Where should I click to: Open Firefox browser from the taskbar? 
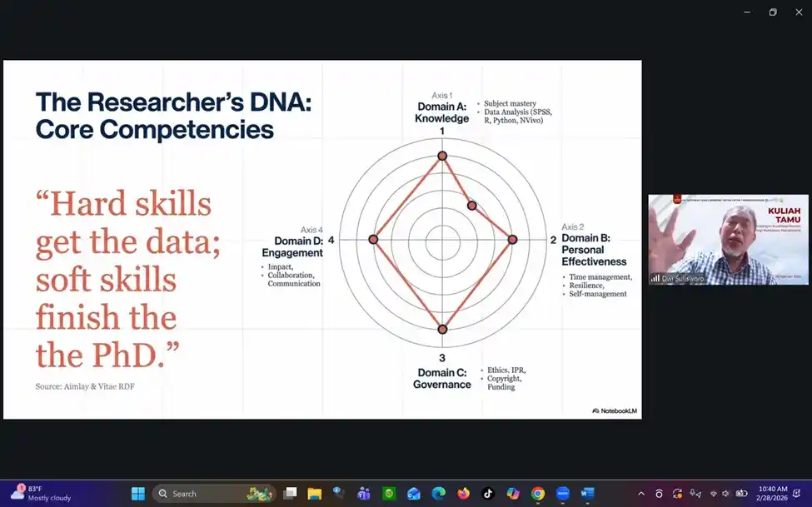pos(463,493)
